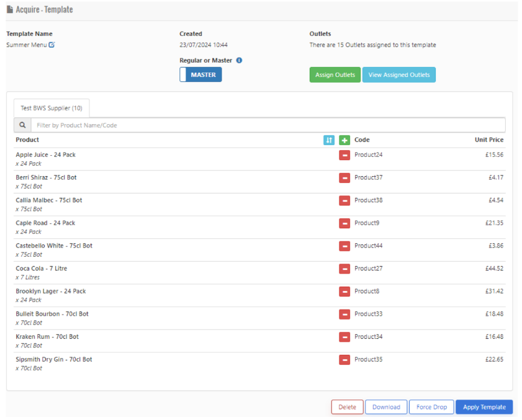522x420 pixels.
Task: Remove Brooklyn Lager with red minus icon
Action: click(x=344, y=292)
